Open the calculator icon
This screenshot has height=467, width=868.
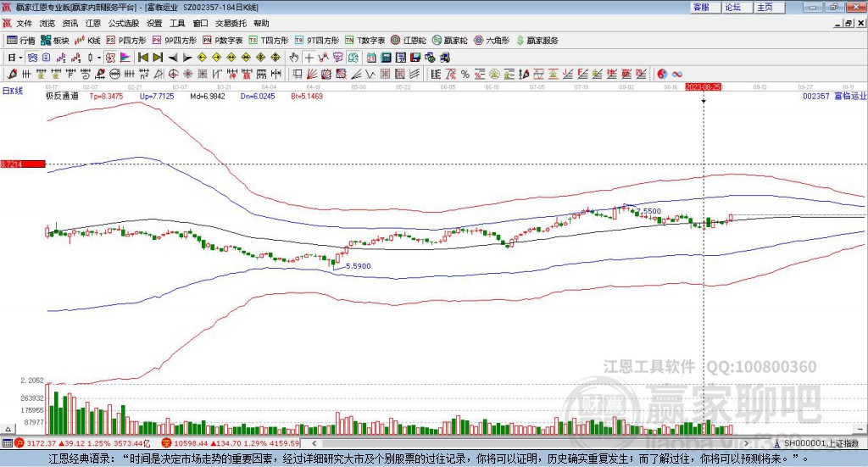pyautogui.click(x=387, y=58)
